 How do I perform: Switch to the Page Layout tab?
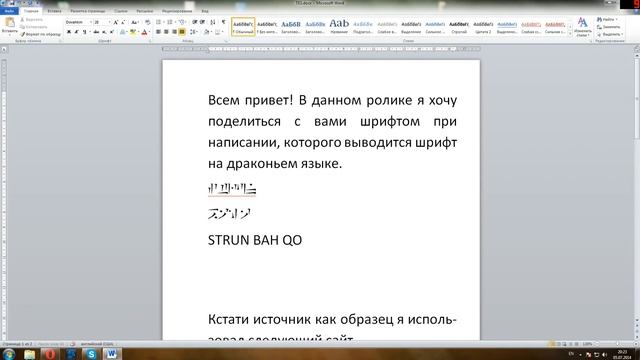[88, 11]
